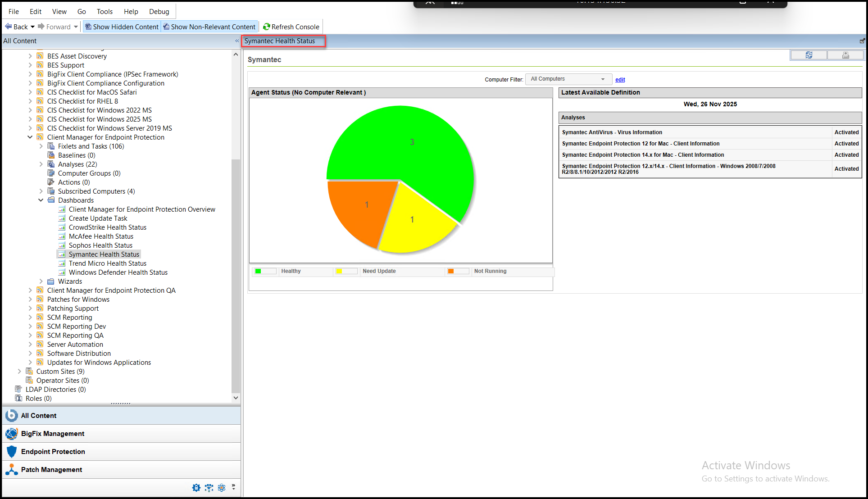The height and width of the screenshot is (499, 868).
Task: Open the Debug menu
Action: tap(159, 11)
